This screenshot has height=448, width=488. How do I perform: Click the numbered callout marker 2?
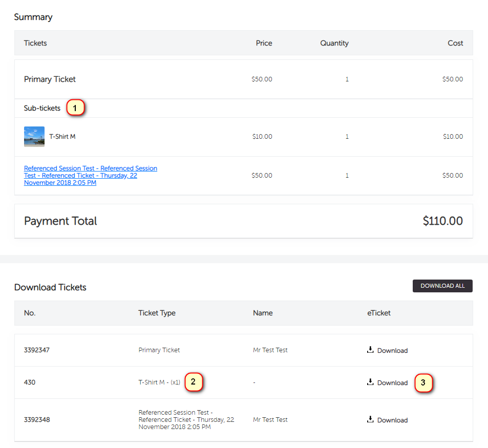click(x=193, y=381)
